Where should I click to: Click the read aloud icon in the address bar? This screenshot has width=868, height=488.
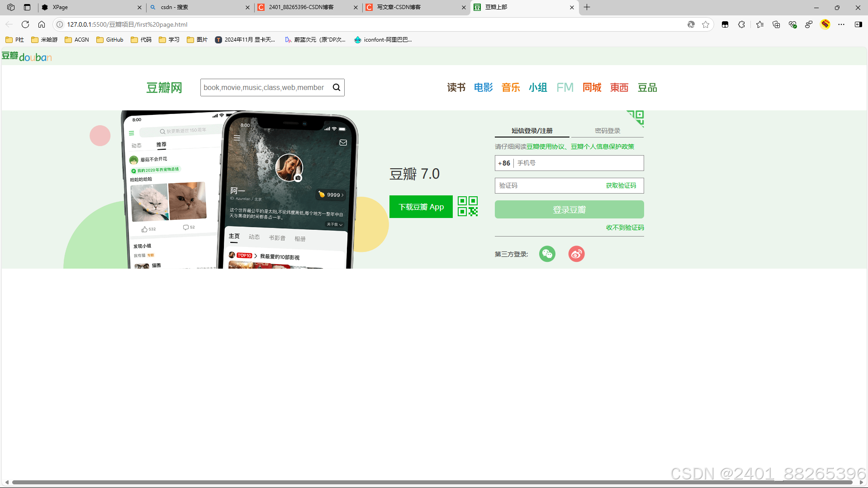691,24
